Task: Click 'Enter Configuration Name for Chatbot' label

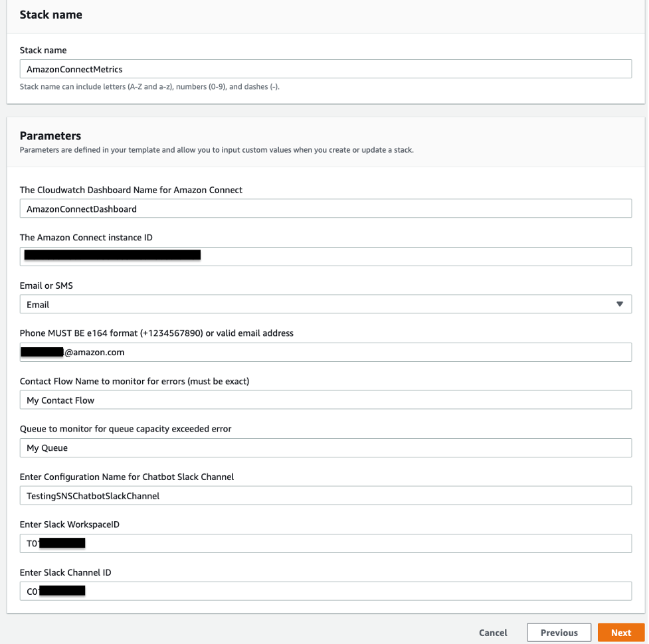Action: [x=127, y=477]
